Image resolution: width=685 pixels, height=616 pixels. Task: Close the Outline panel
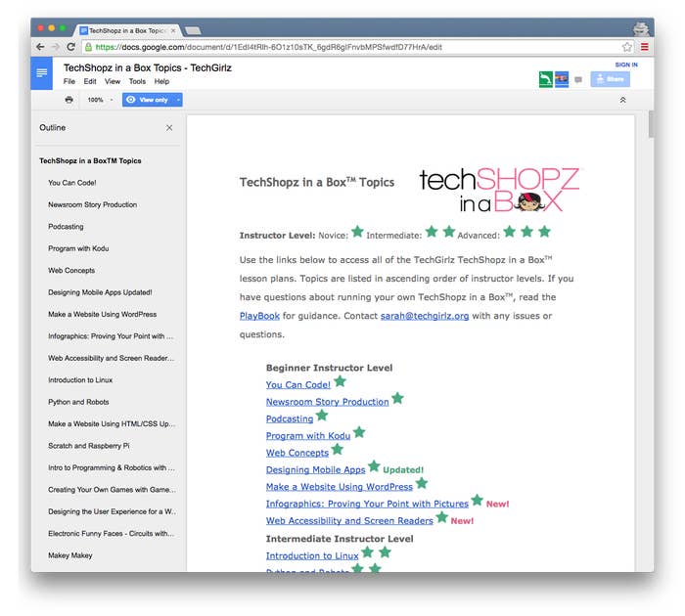[169, 127]
